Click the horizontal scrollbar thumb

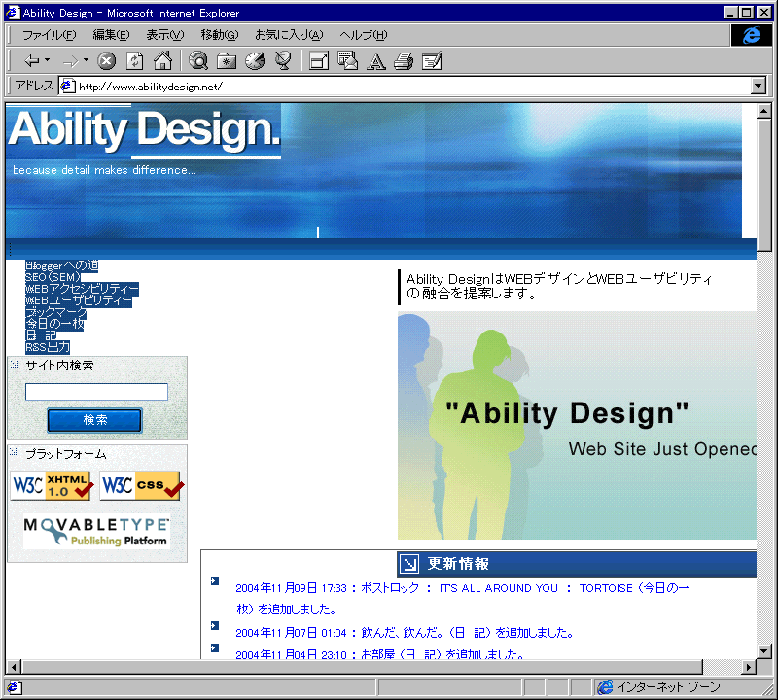tap(362, 667)
